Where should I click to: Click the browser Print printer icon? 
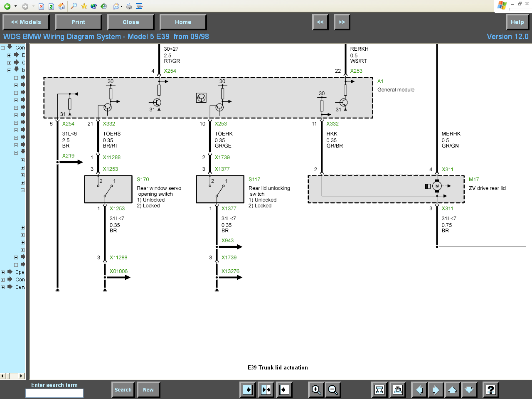(x=129, y=6)
